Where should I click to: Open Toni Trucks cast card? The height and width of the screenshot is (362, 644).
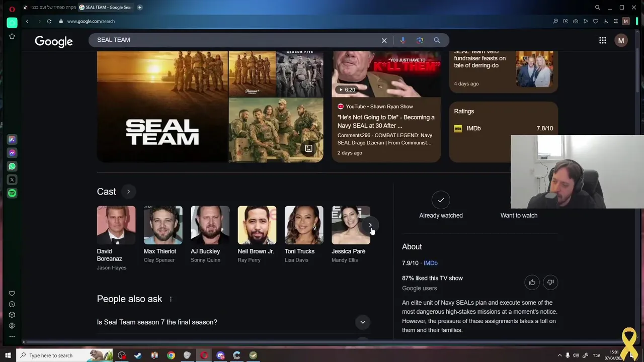point(304,234)
